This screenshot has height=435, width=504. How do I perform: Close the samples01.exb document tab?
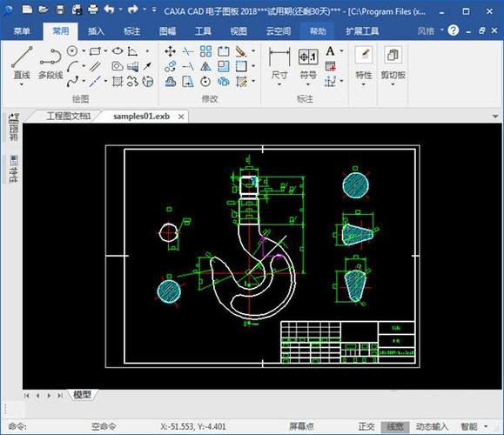[181, 117]
